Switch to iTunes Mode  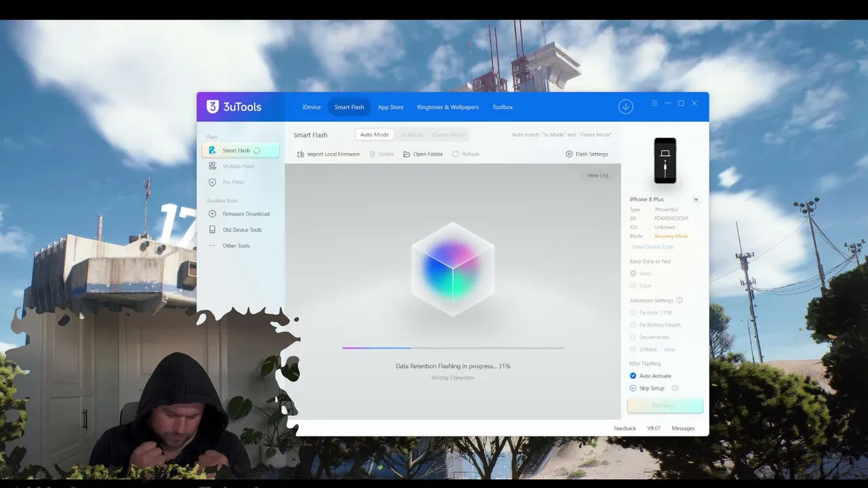(x=449, y=135)
